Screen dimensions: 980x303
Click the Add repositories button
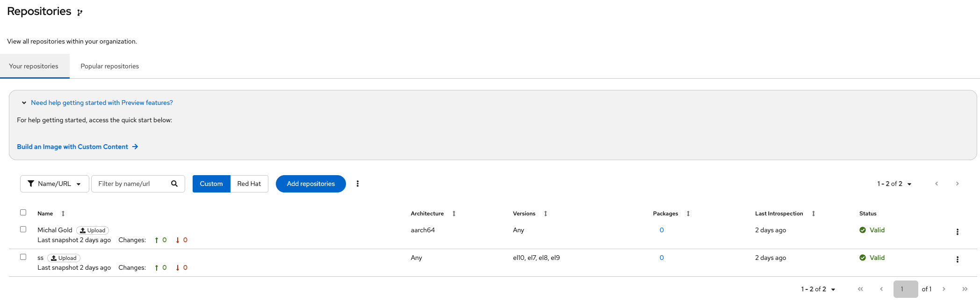(x=310, y=184)
